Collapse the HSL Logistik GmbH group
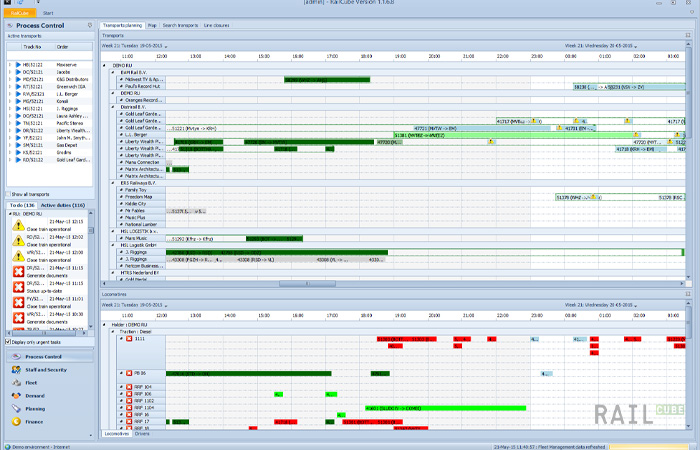This screenshot has height=450, width=700. click(x=113, y=245)
